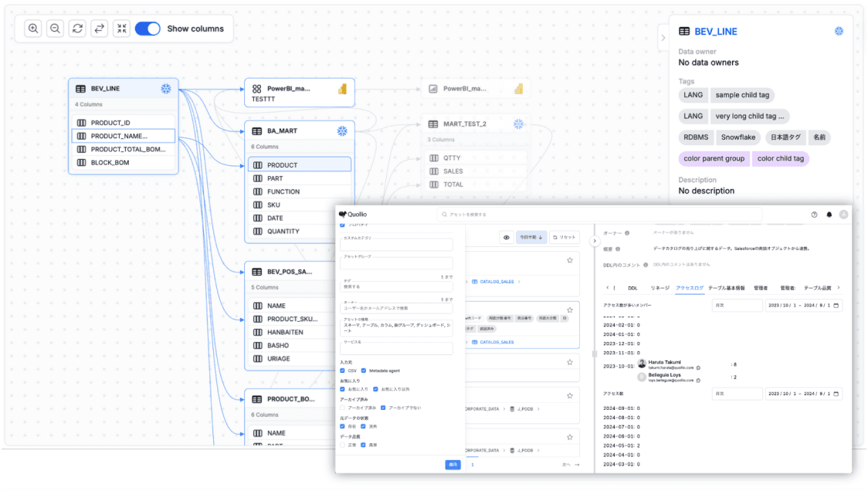Uncheck the Metadata agent checkbox
This screenshot has height=491, width=868.
(364, 371)
